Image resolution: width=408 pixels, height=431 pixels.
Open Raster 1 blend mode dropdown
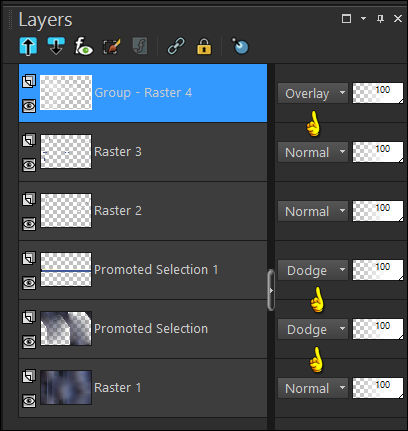[x=313, y=388]
